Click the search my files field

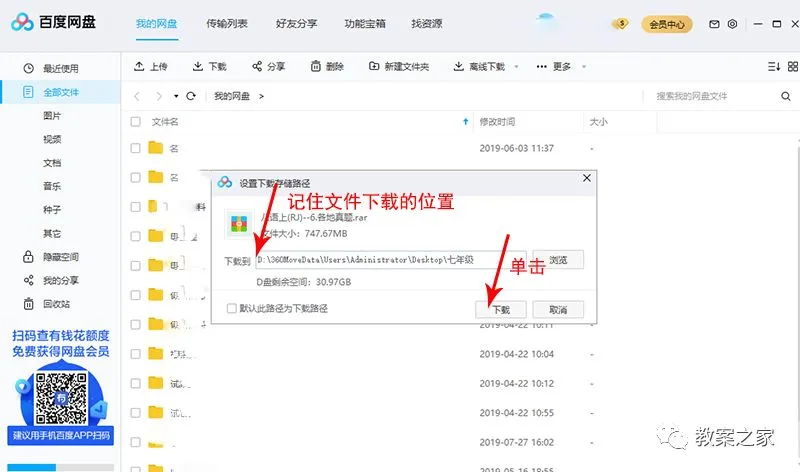[x=714, y=96]
